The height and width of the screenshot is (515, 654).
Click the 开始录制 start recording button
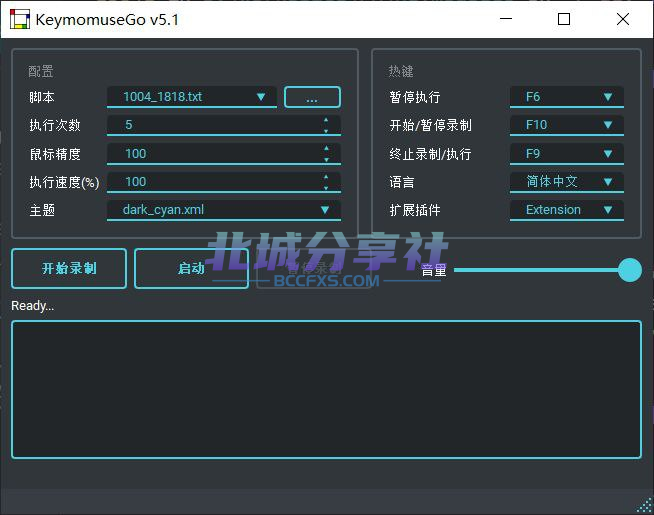click(69, 268)
